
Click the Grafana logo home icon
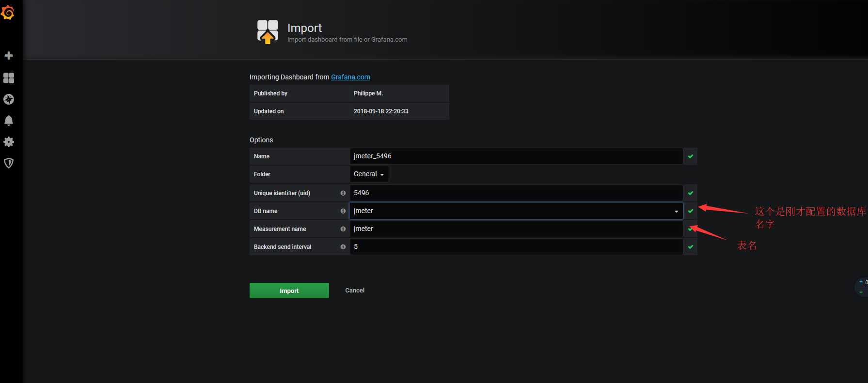pos(8,13)
